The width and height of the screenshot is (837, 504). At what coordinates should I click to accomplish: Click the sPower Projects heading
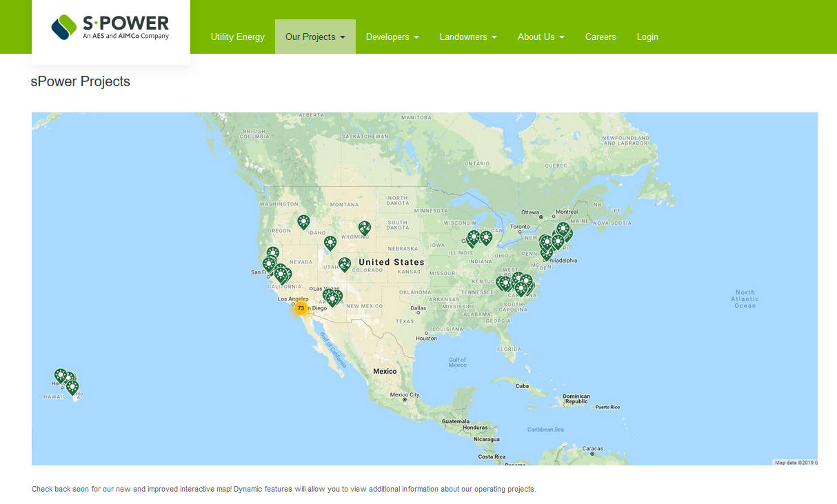pyautogui.click(x=81, y=81)
